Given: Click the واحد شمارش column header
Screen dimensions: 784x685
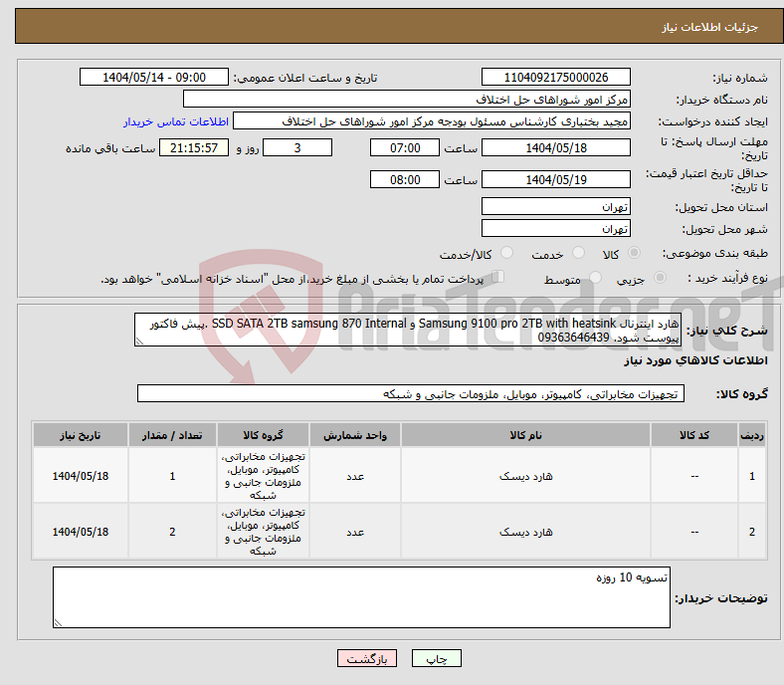Looking at the screenshot, I should pyautogui.click(x=355, y=435).
